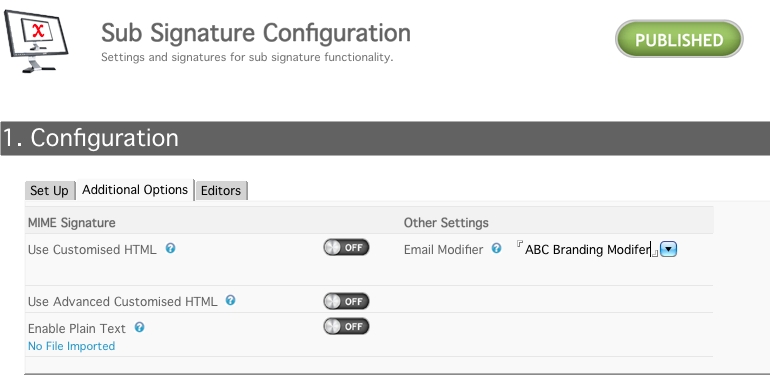The height and width of the screenshot is (392, 770).
Task: Click the monitor logo icon
Action: pos(36,41)
